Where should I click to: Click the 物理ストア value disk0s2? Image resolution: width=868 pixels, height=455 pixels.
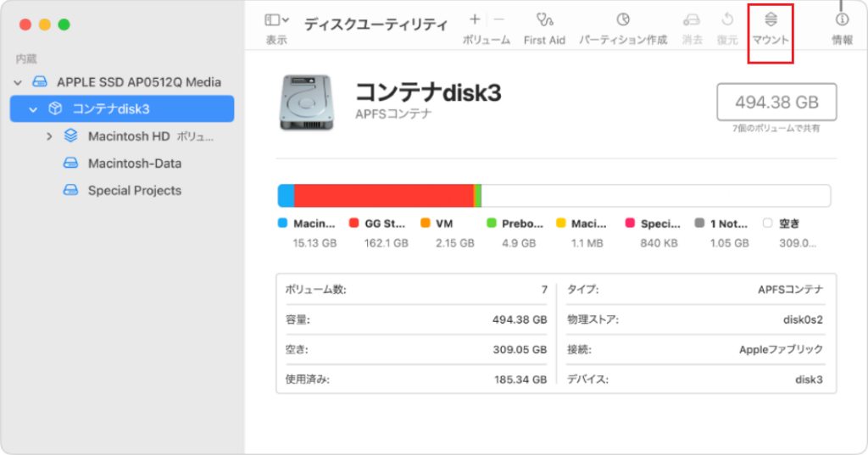(x=804, y=319)
